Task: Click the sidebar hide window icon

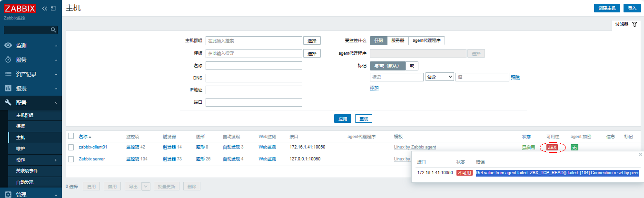Action: (53, 9)
